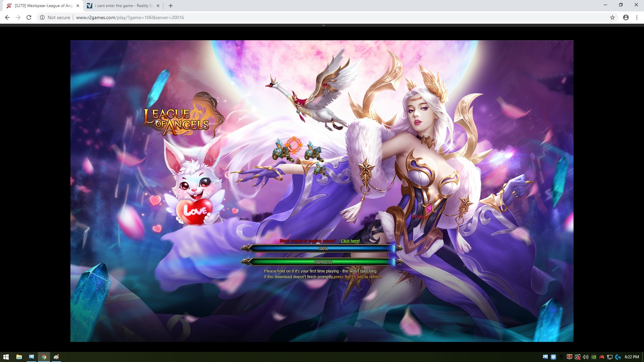This screenshot has width=644, height=362.
Task: Click the 6:22 PM system clock
Action: 632,357
